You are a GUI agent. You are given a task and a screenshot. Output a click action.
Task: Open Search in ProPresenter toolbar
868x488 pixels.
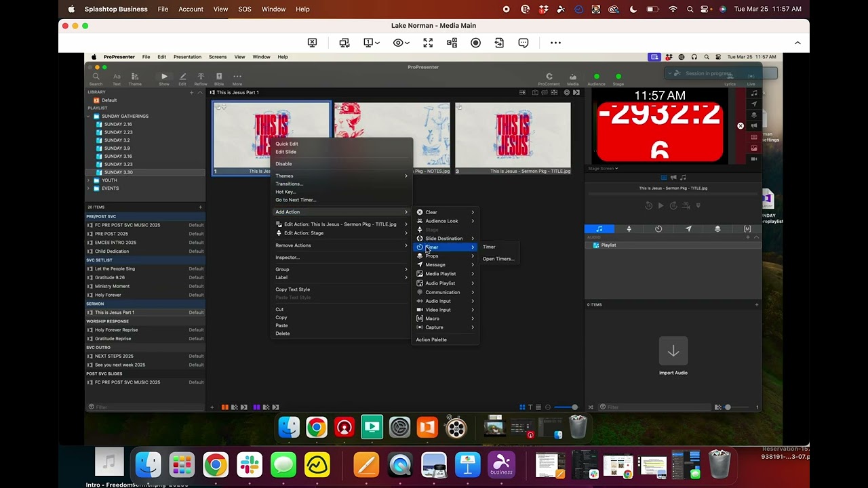coord(96,79)
